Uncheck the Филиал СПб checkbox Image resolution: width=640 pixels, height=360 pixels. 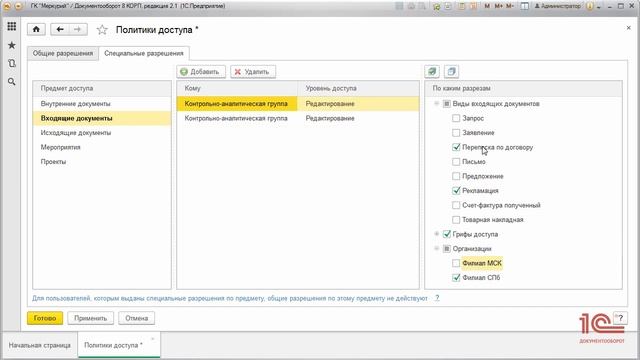tap(456, 278)
